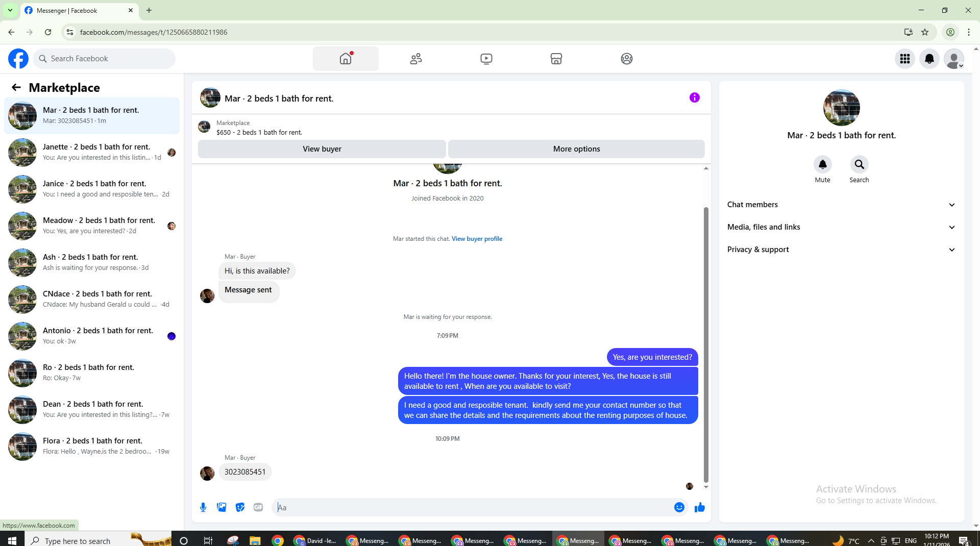Mute this conversation
This screenshot has width=980, height=546.
(823, 164)
